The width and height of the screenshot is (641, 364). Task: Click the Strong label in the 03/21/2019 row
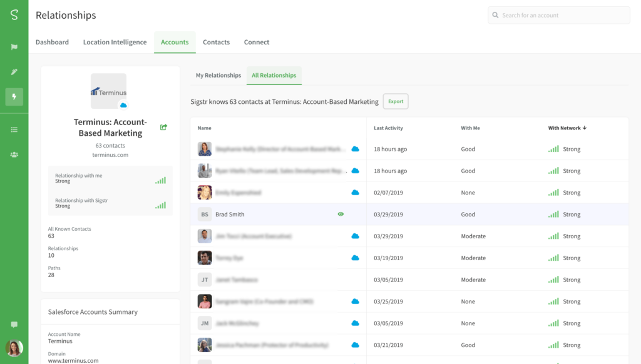pyautogui.click(x=572, y=345)
